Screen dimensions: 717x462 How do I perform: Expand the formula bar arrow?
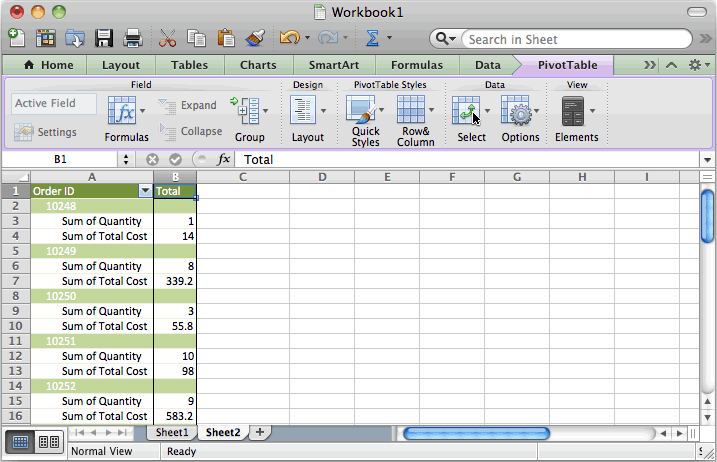707,160
